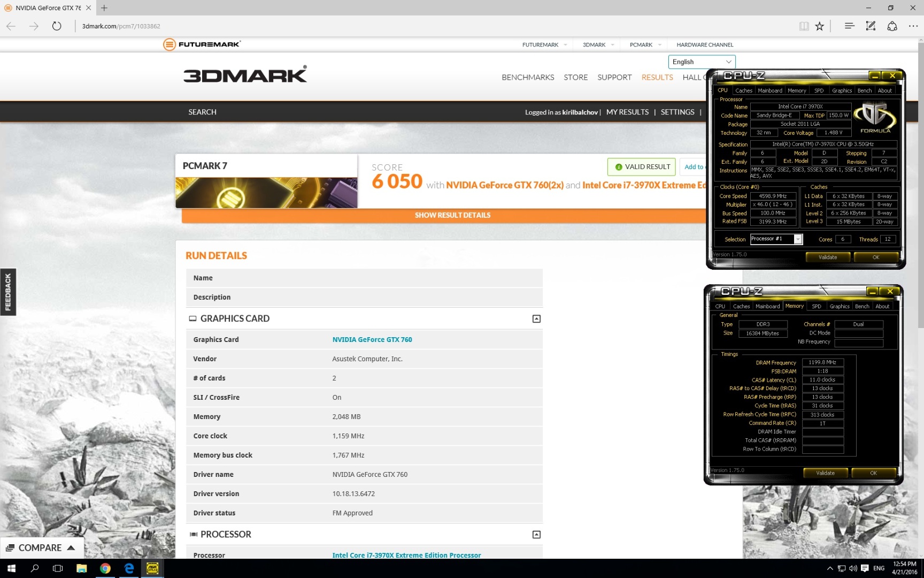The height and width of the screenshot is (578, 924).
Task: Open NVIDIA GeForce GTX 760 link
Action: 372,340
